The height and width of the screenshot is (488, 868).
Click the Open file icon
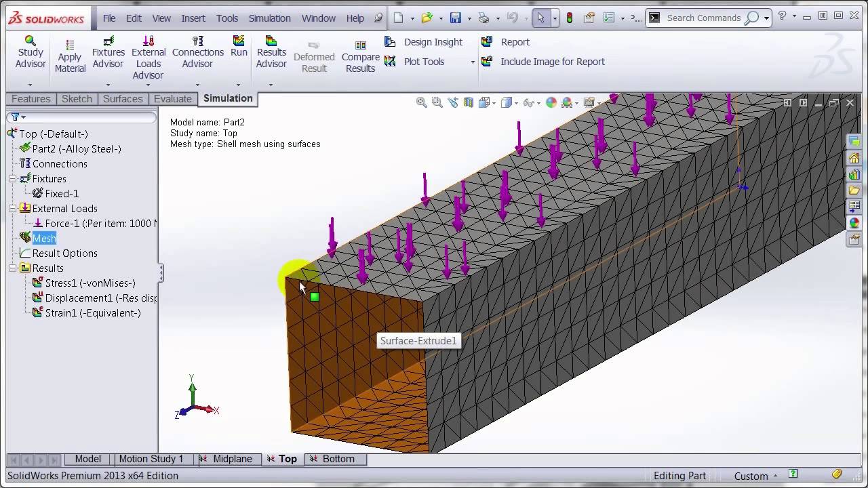427,18
